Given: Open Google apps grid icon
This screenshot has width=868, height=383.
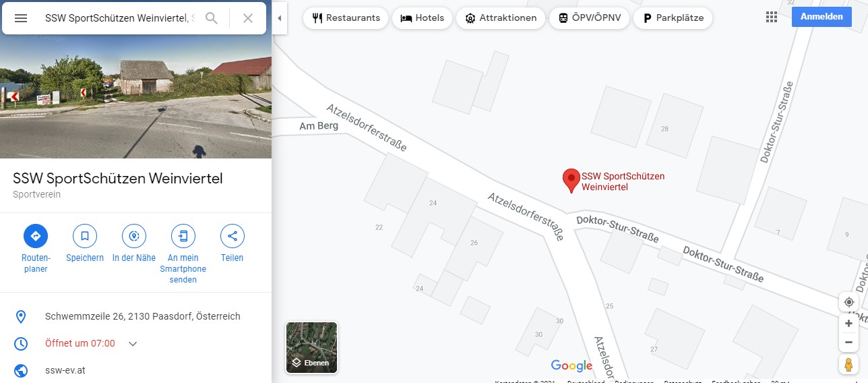Looking at the screenshot, I should pos(772,17).
